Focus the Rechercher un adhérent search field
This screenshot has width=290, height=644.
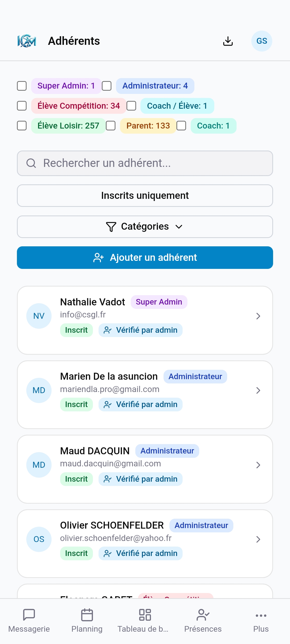[145, 163]
